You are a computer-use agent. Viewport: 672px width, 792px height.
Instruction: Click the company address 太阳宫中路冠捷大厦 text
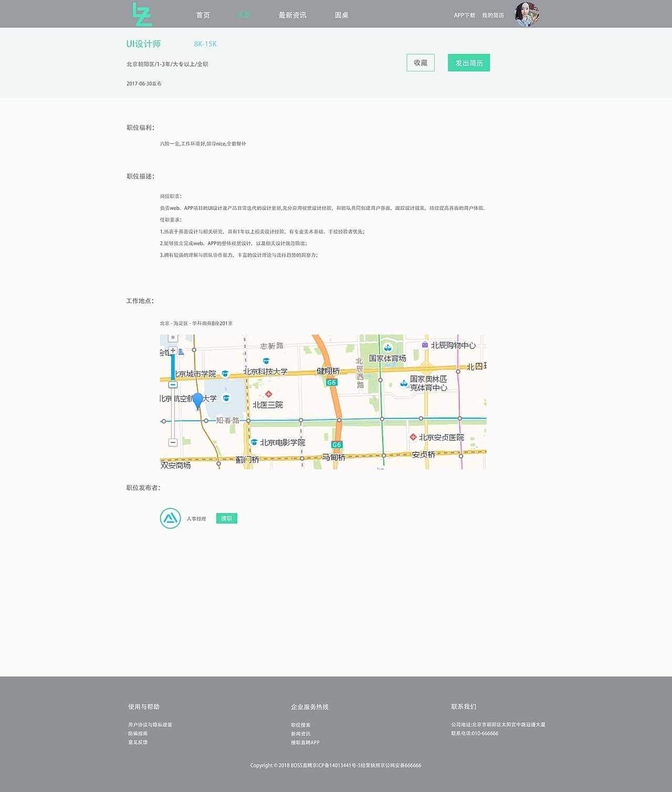(498, 724)
